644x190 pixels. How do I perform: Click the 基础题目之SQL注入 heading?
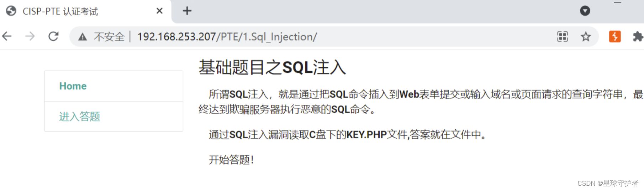click(272, 67)
